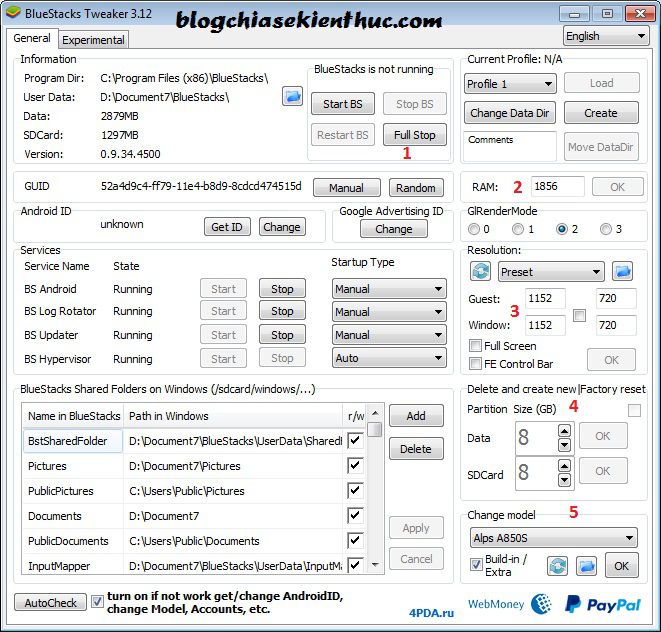Click the Delete shared folder button
Image resolution: width=661 pixels, height=632 pixels.
[416, 449]
